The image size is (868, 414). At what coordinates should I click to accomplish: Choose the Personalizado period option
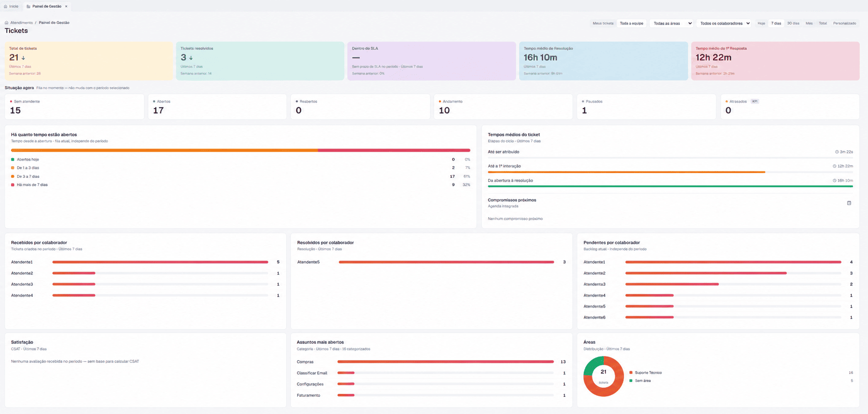pos(845,23)
